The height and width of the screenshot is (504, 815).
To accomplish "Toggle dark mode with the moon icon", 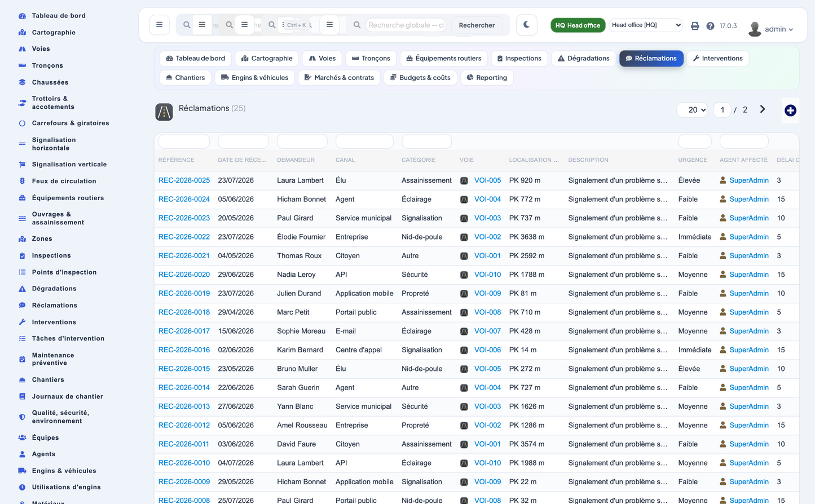I will [x=526, y=25].
